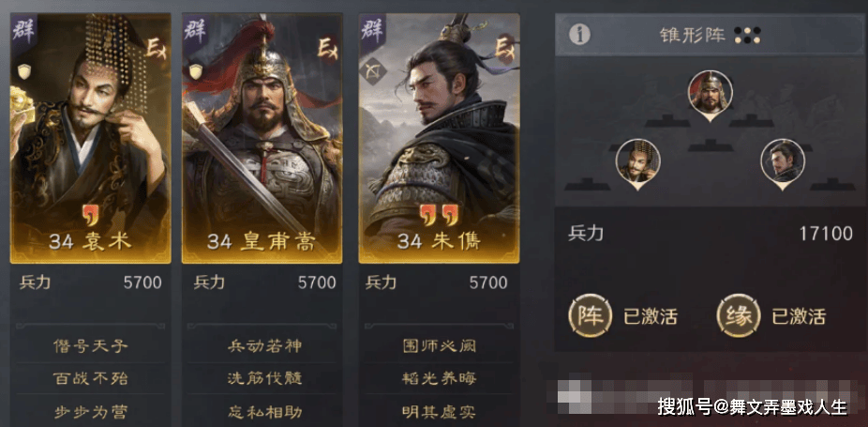Open the 袁术 general card portrait
The image size is (868, 427).
coord(90,138)
